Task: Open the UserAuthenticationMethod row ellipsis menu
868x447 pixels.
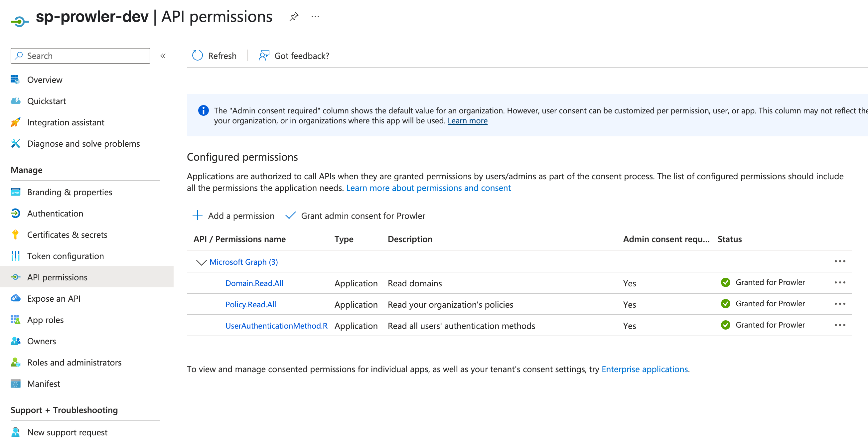Action: 840,325
